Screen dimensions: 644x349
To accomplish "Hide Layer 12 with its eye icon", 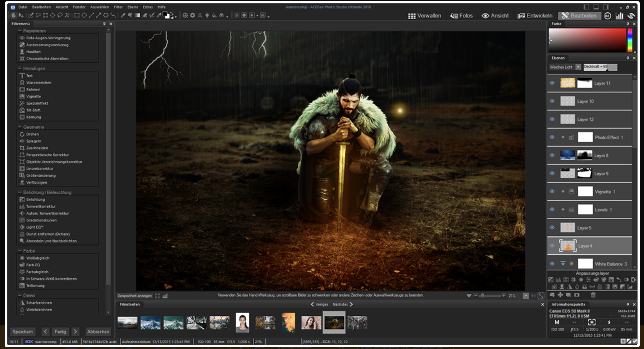I will [552, 119].
